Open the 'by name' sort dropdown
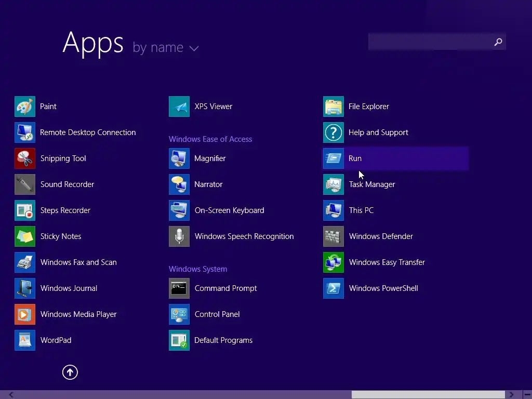Viewport: 532px width, 399px height. coord(165,47)
